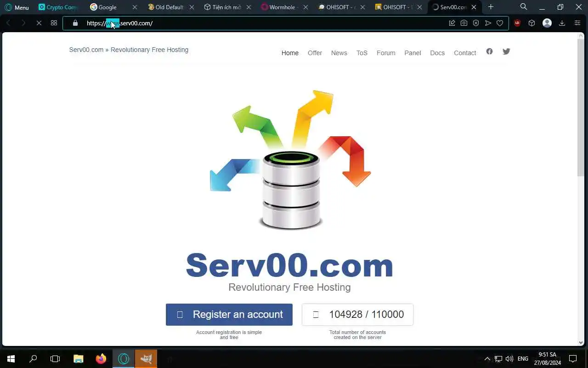Image resolution: width=588 pixels, height=368 pixels.
Task: Click the pinboard pin icon in address bar
Action: click(x=452, y=23)
